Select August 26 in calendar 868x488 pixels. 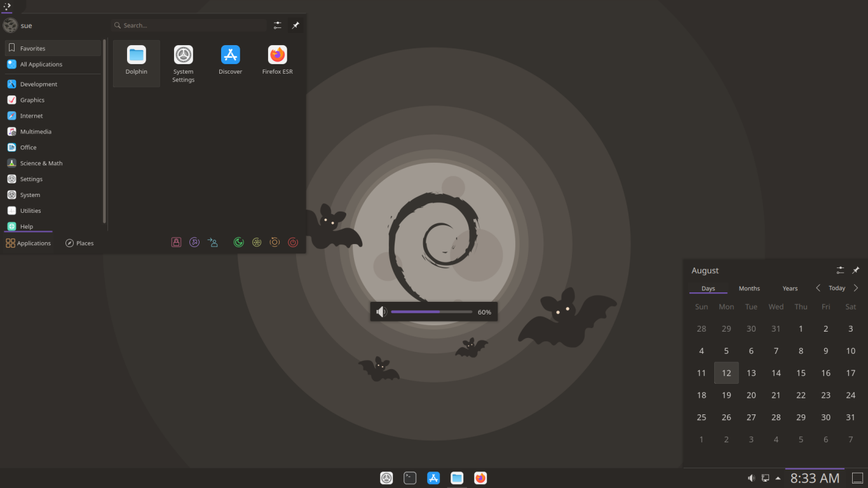click(x=726, y=417)
